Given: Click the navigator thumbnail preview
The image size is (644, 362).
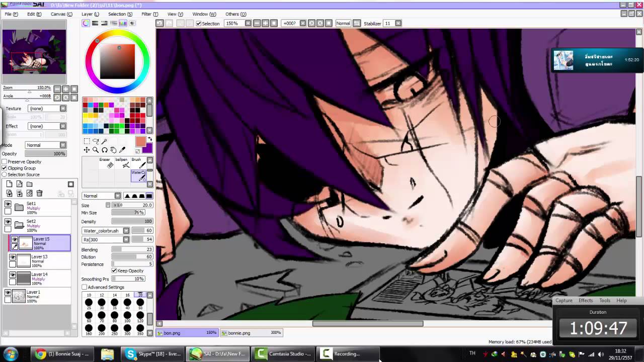Looking at the screenshot, I should 34,51.
